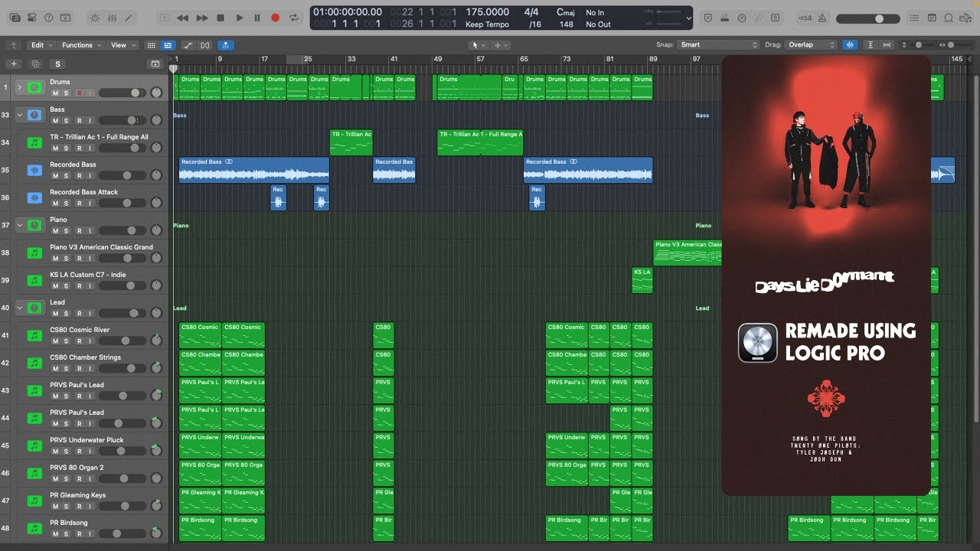Adjust the master volume slider
The height and width of the screenshot is (551, 980).
coord(867,18)
